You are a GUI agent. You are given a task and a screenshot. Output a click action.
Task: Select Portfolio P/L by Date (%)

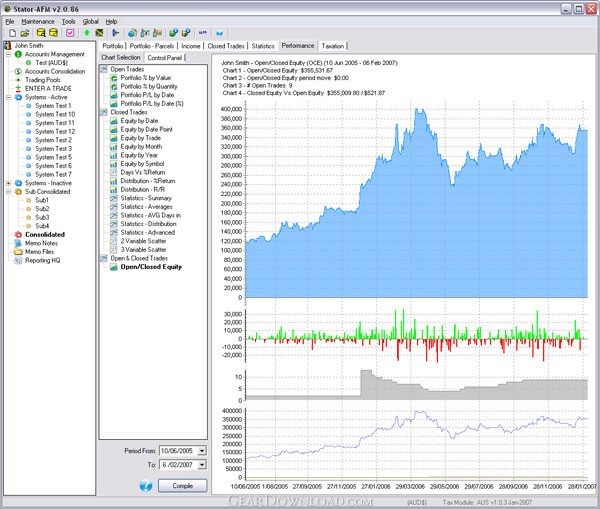pos(152,104)
